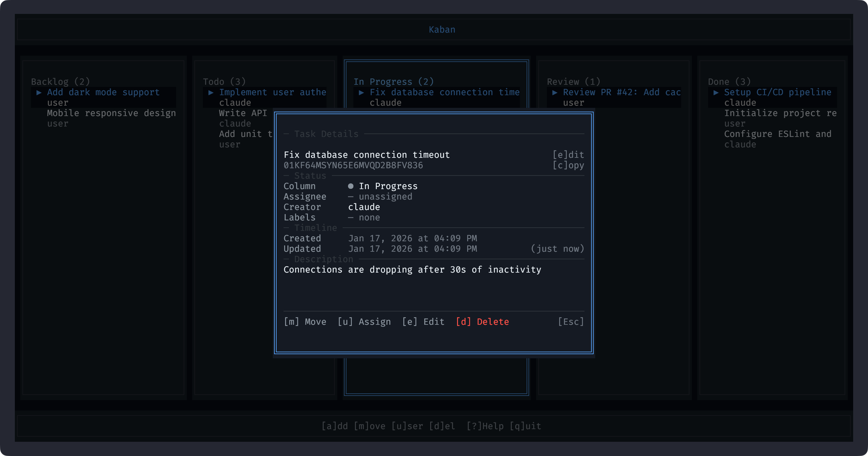Select 'Configure ESLint and' task in Done

778,134
